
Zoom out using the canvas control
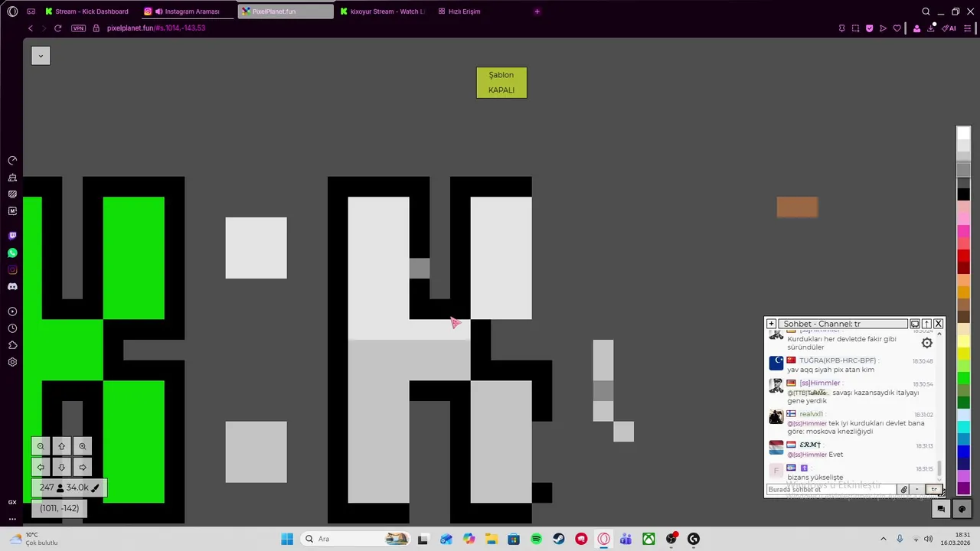(41, 446)
